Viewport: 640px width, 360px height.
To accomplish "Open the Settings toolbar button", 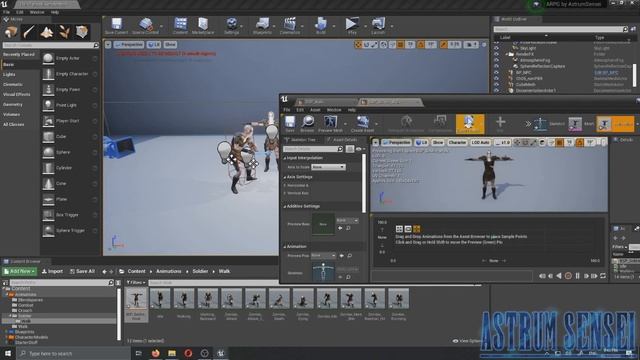I will pyautogui.click(x=231, y=26).
